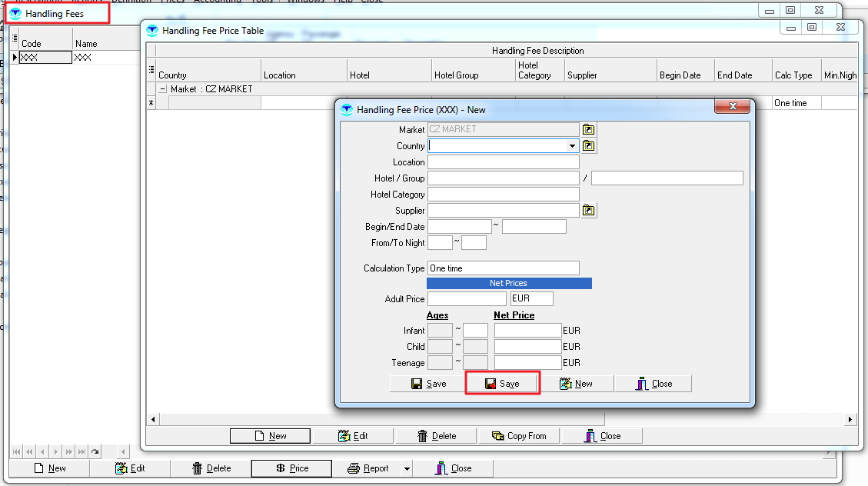
Task: Open lookup icon next to Country field
Action: coord(589,146)
